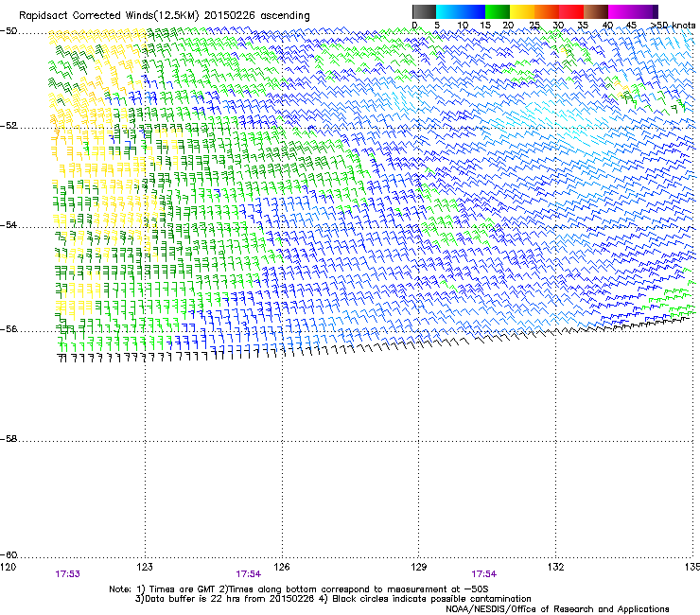The height and width of the screenshot is (615, 700).
Task: Click the -60 latitude axis label
Action: (9, 555)
